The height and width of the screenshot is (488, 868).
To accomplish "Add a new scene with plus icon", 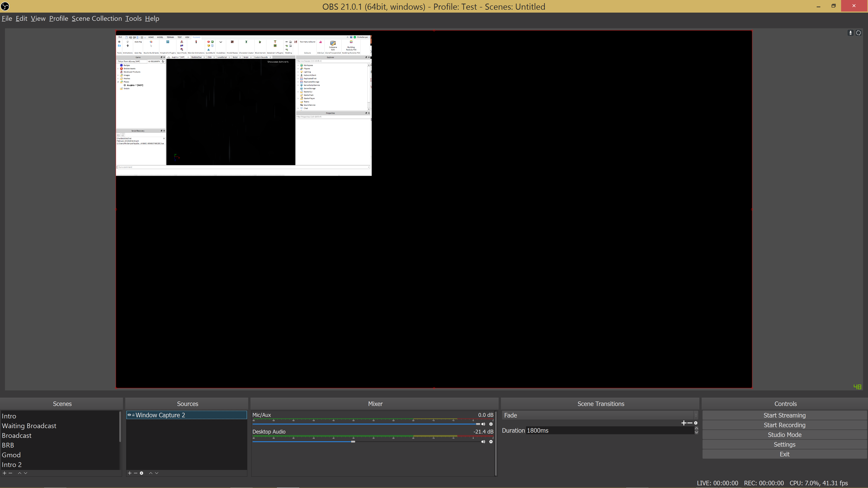I will tap(4, 473).
